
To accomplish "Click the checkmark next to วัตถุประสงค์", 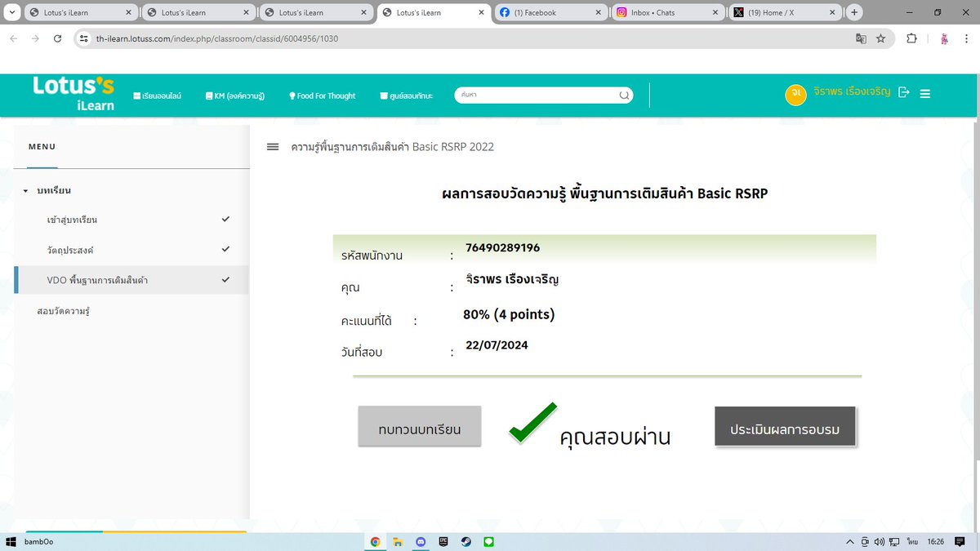I will tap(225, 249).
